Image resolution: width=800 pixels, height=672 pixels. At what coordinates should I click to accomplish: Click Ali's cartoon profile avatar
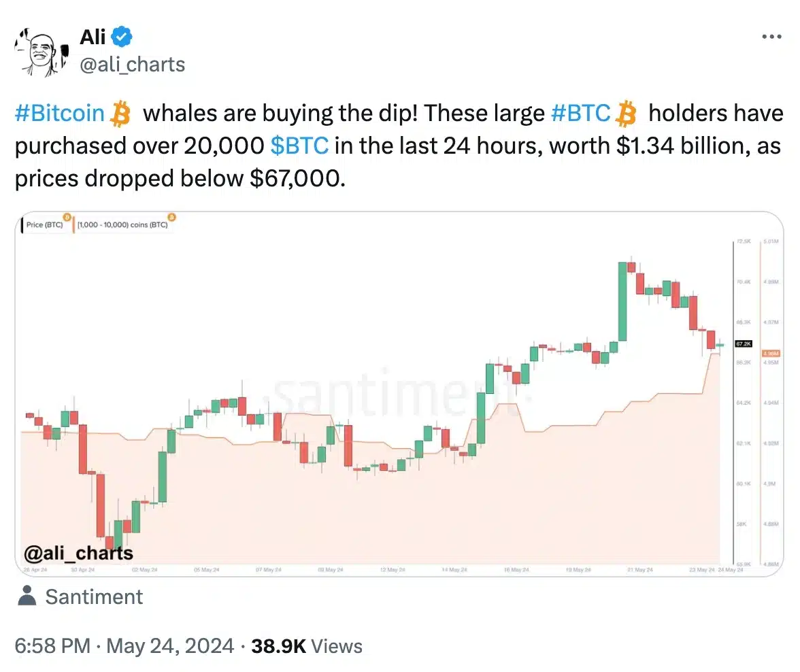(x=42, y=52)
